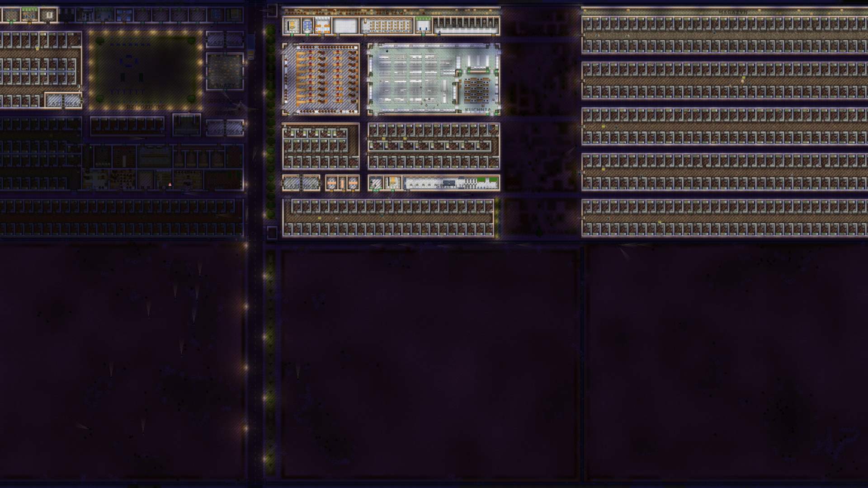The width and height of the screenshot is (868, 488).
Task: Click the POKÓJ SZKOLENIOWY training room label
Action: pyautogui.click(x=387, y=32)
